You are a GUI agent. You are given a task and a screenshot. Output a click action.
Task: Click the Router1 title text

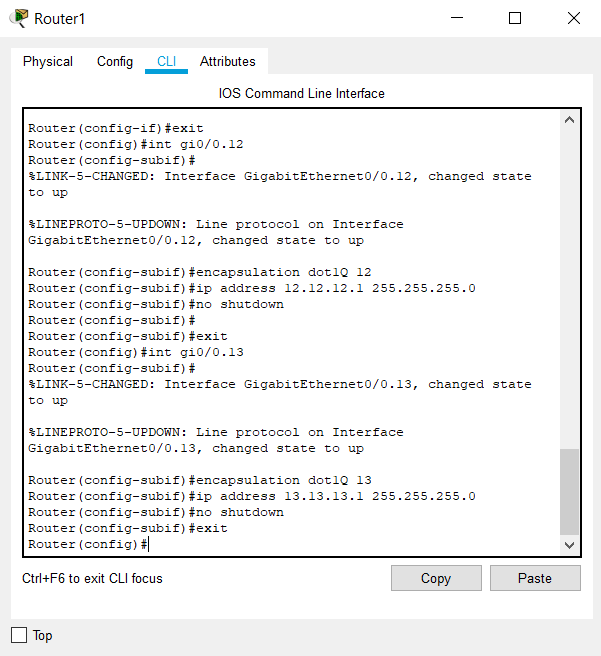tap(59, 19)
